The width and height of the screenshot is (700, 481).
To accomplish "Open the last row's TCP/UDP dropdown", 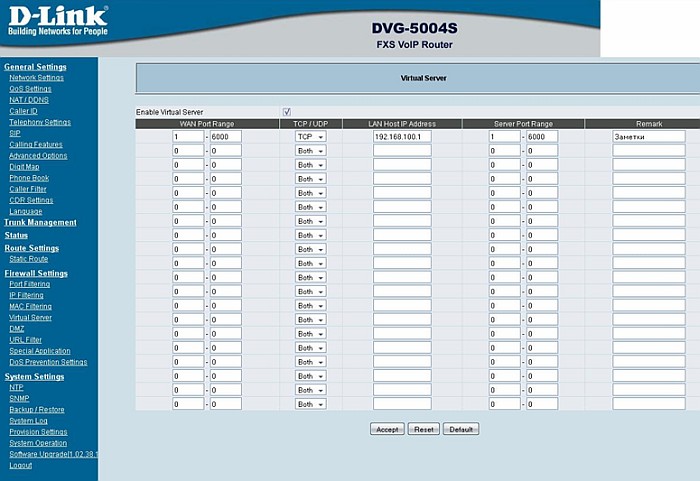I will point(310,405).
